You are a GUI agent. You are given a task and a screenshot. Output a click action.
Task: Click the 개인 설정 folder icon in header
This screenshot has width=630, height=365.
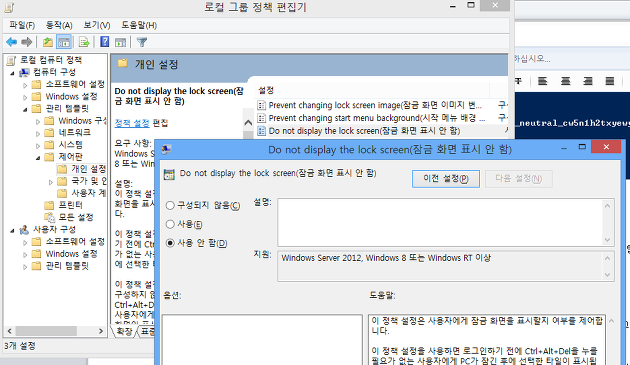(123, 63)
